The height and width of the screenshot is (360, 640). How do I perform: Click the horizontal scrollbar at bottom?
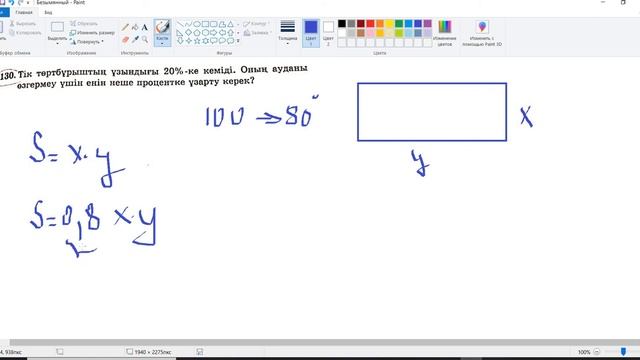[x=324, y=343]
